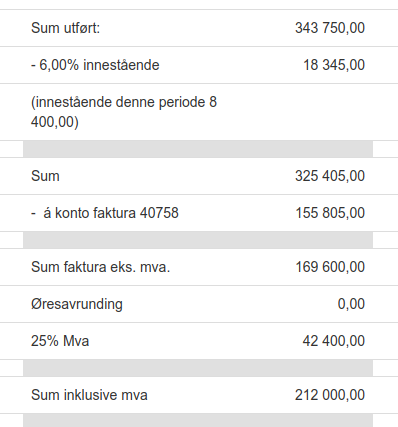Select the 155 805,00 á konto amount

tap(330, 213)
